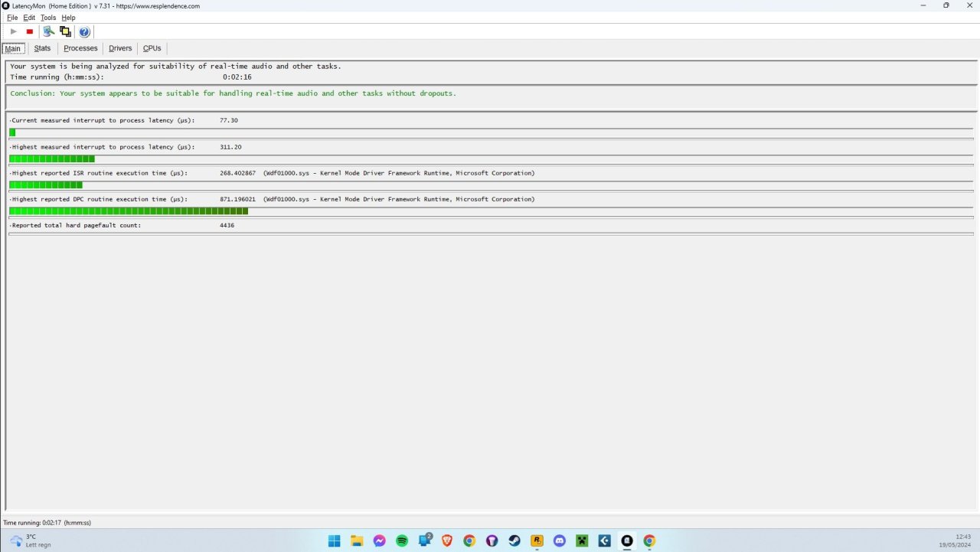Launch Steam from the taskbar
980x552 pixels.
[514, 541]
